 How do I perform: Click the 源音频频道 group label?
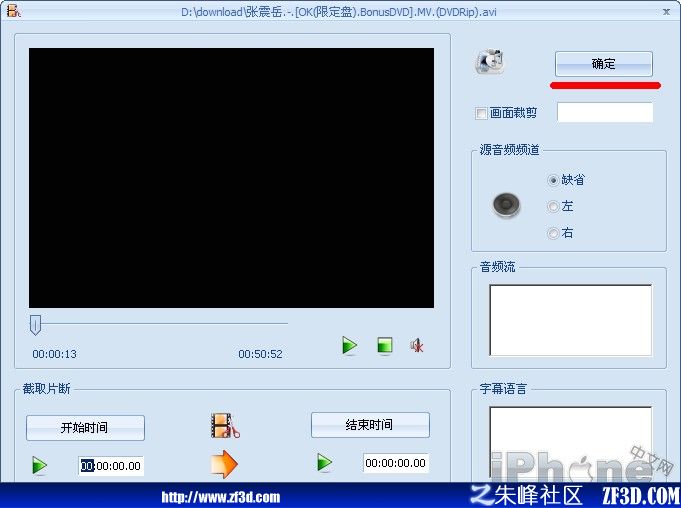click(x=509, y=150)
